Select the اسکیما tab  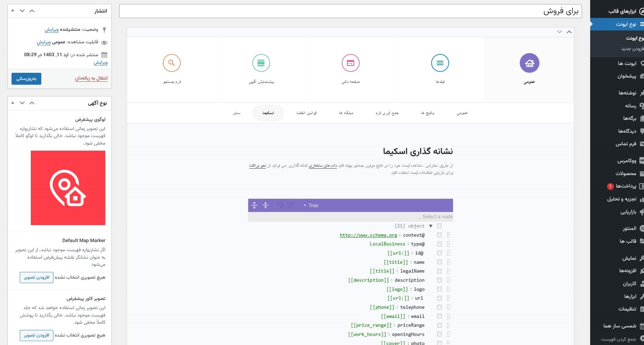[268, 113]
